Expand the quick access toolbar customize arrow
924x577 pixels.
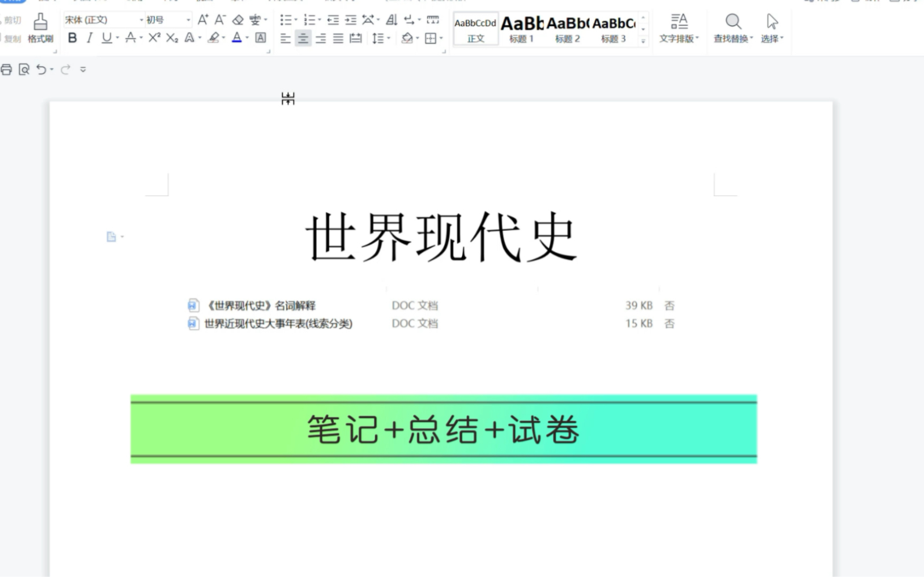pos(83,70)
